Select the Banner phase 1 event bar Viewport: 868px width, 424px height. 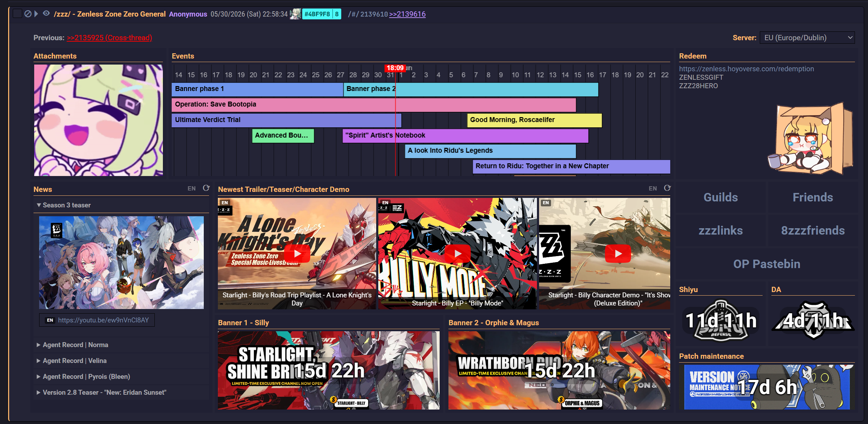(x=257, y=89)
